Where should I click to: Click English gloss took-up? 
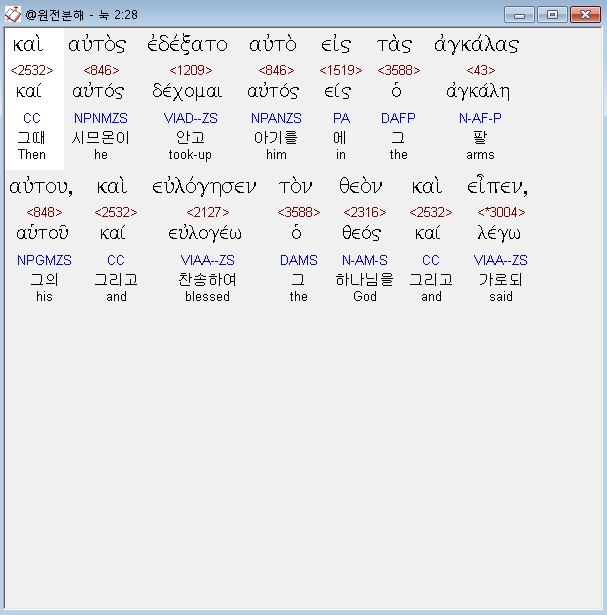coord(190,155)
